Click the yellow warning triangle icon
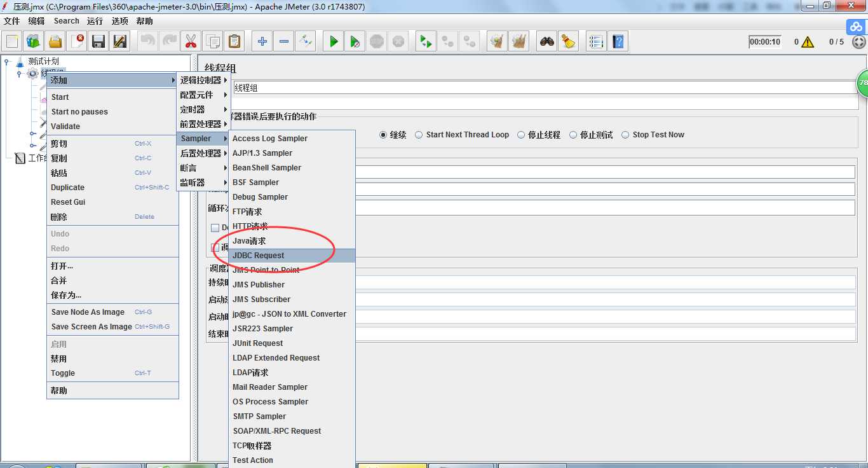 [x=808, y=42]
